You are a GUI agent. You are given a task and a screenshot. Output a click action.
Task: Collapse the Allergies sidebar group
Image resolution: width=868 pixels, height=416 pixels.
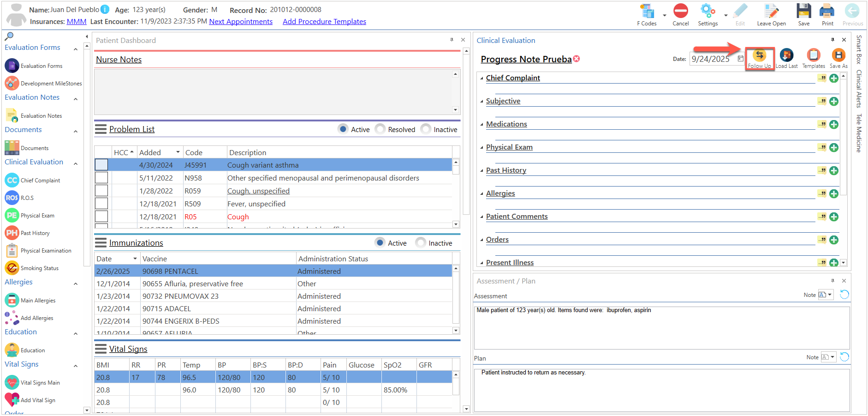(x=76, y=283)
